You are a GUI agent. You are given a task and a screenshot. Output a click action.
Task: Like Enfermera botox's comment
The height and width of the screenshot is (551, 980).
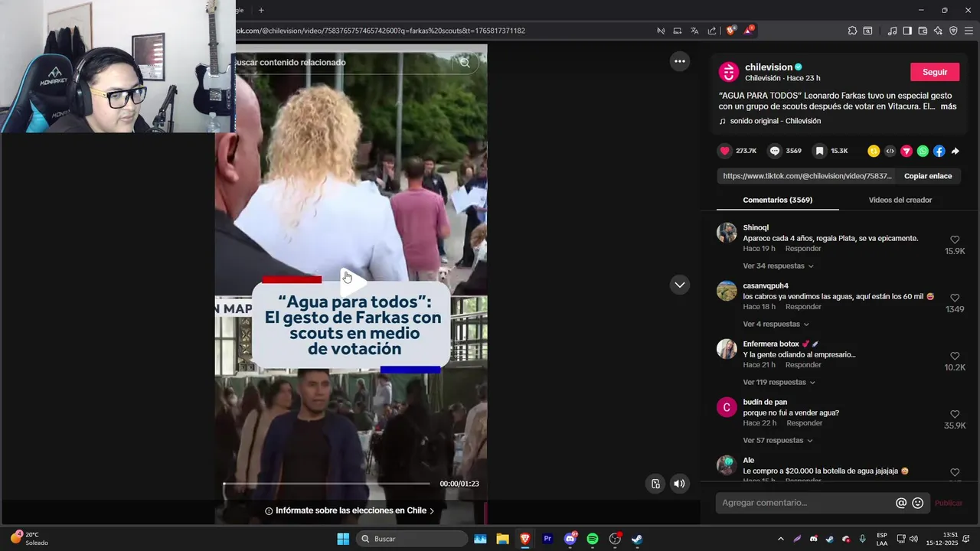point(955,356)
